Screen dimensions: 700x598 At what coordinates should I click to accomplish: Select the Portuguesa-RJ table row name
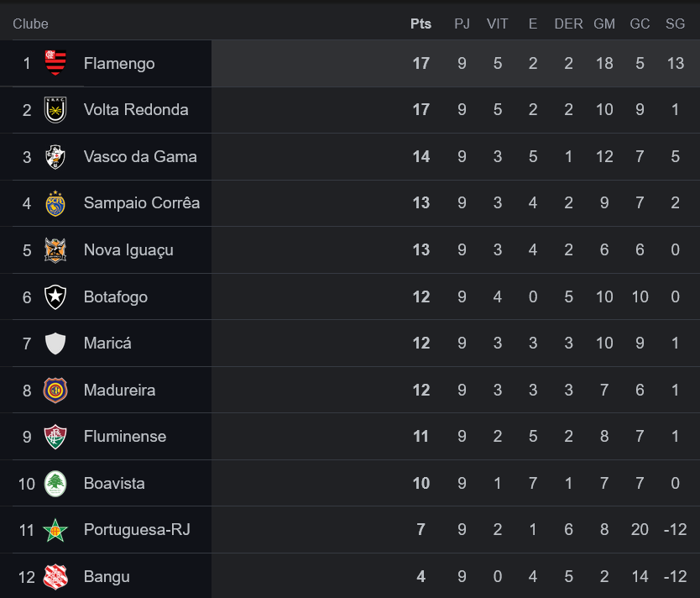tap(137, 530)
